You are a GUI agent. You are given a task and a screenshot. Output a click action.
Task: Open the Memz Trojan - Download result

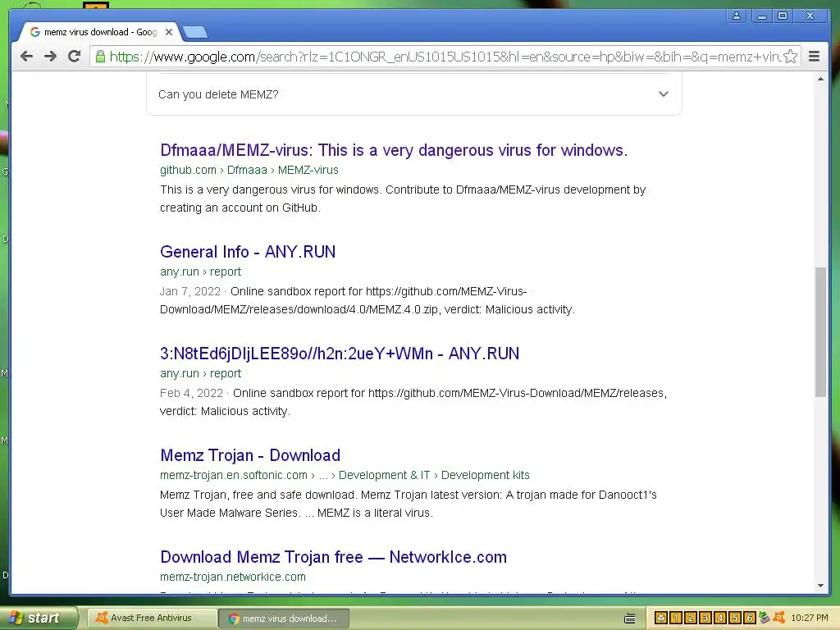tap(250, 455)
